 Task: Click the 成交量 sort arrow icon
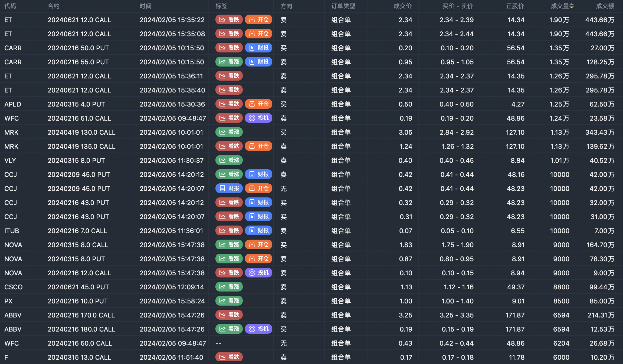click(x=572, y=6)
